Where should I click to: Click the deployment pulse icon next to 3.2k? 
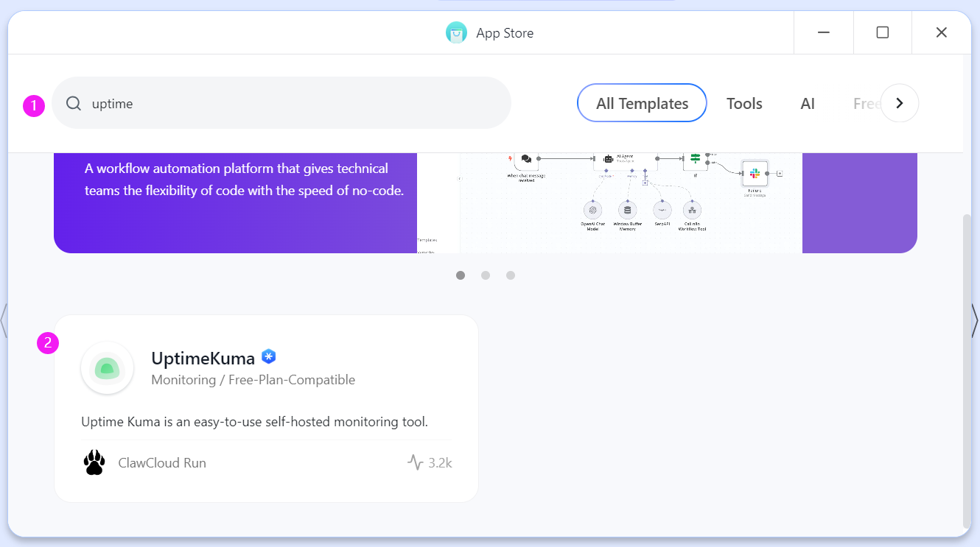click(x=416, y=463)
